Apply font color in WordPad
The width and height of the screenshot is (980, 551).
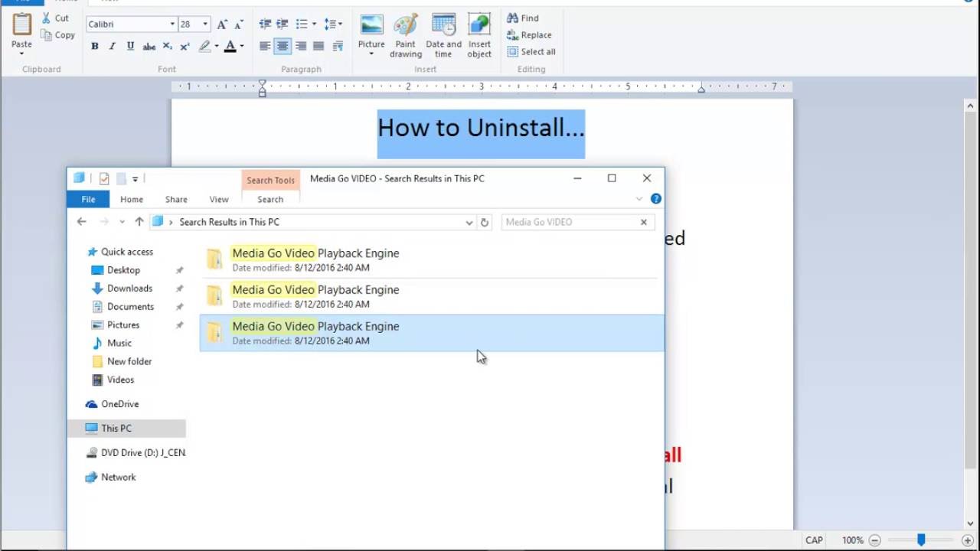click(230, 47)
